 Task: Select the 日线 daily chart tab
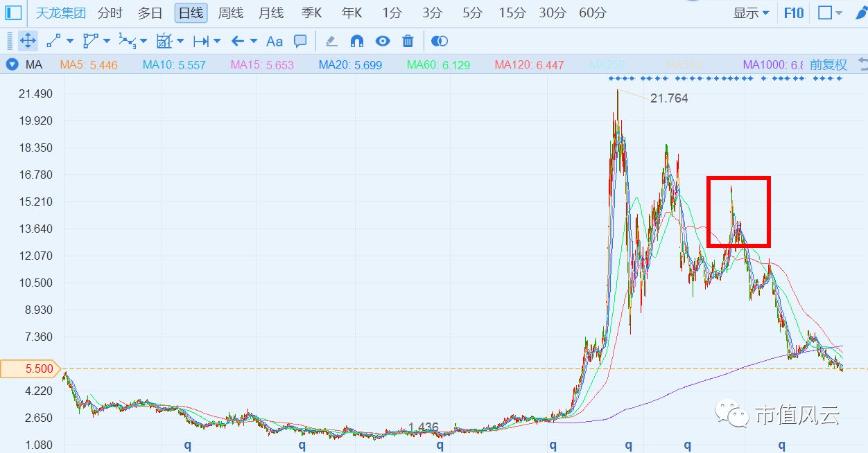[x=191, y=12]
